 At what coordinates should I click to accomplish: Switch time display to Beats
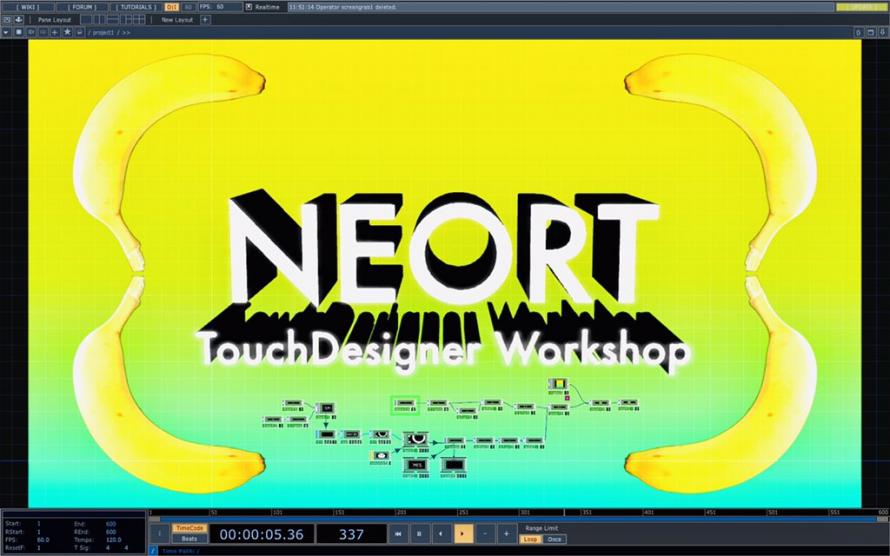coord(190,538)
